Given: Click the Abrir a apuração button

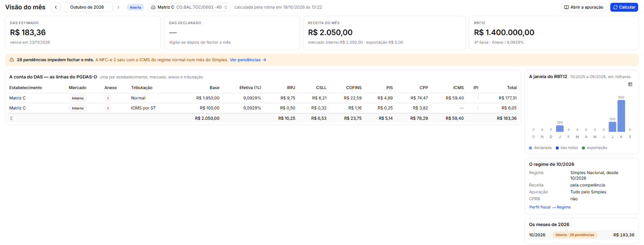Looking at the screenshot, I should [x=584, y=7].
